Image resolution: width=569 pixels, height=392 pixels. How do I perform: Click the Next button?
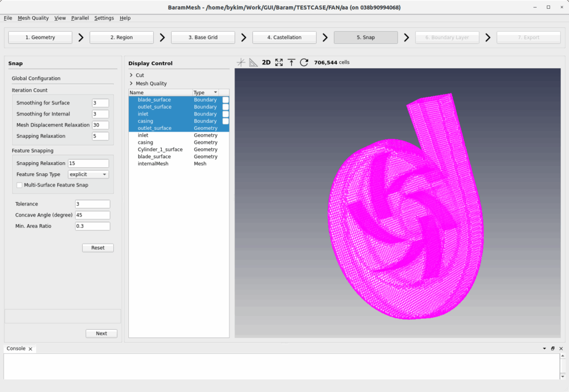[x=101, y=334]
